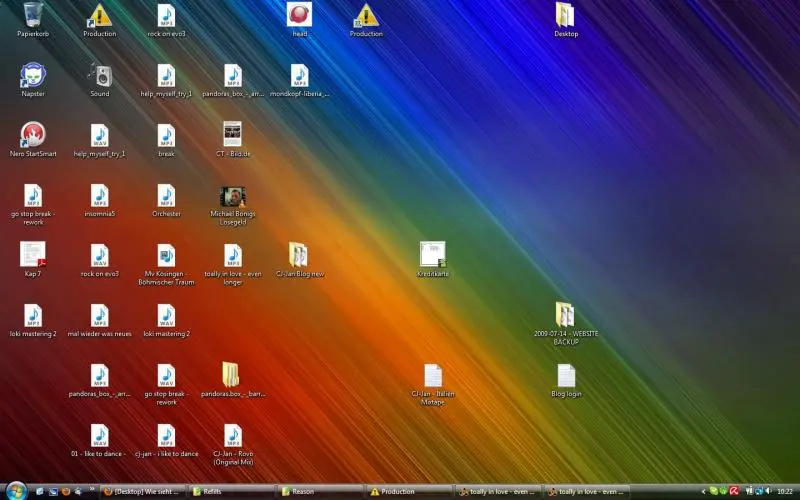Select the mondkopf-liberia MP3 file

click(x=299, y=75)
